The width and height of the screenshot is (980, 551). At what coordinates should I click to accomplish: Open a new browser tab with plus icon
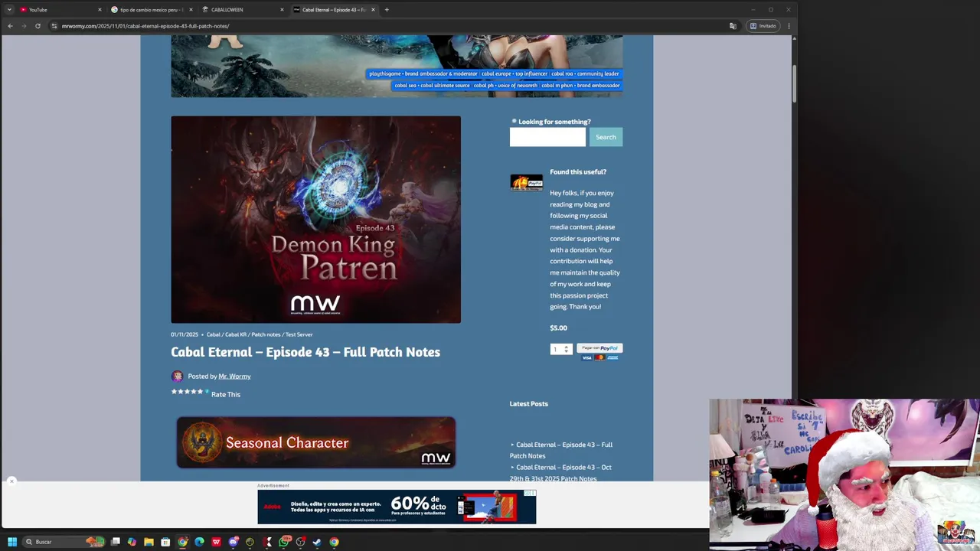[387, 10]
